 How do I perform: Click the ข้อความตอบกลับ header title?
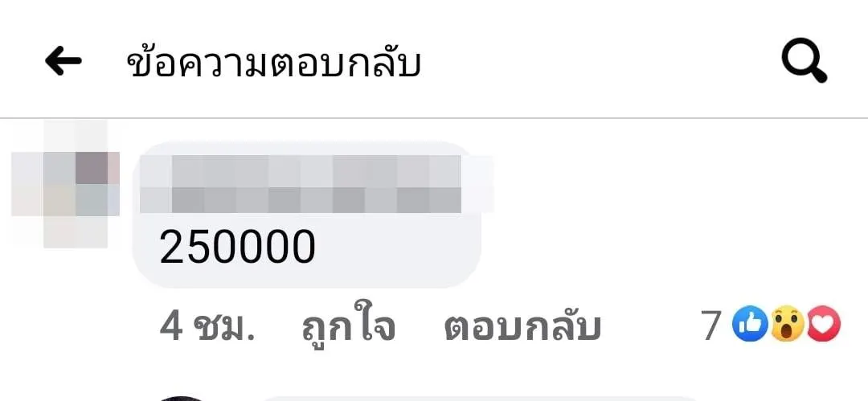275,63
